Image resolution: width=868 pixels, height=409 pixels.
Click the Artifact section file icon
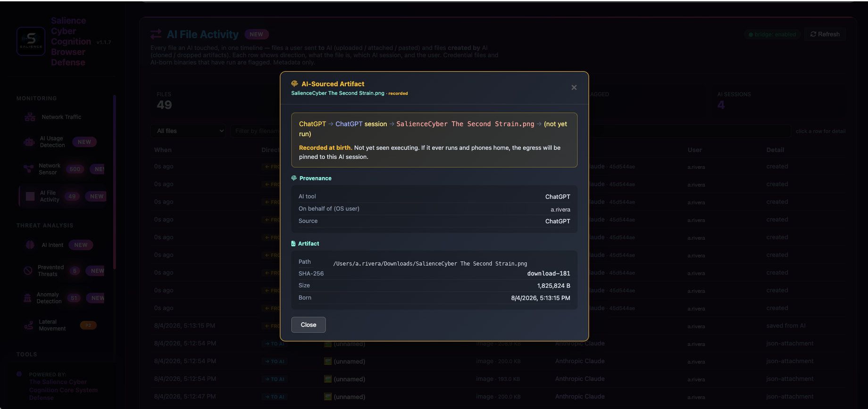click(x=293, y=244)
